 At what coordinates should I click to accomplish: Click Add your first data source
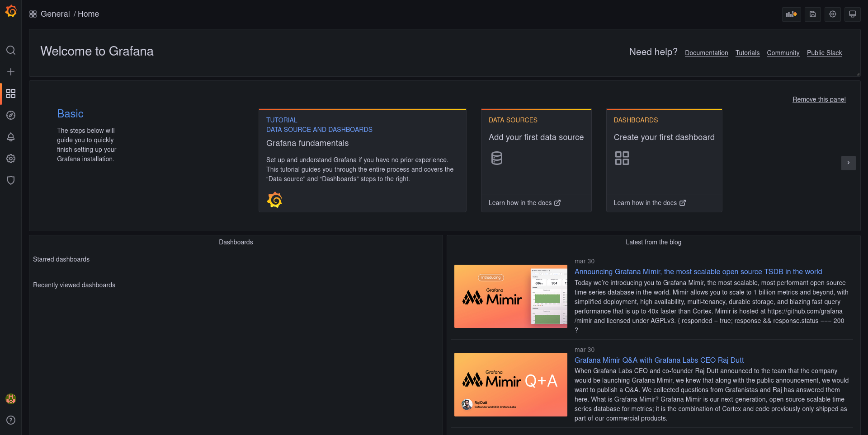(536, 137)
